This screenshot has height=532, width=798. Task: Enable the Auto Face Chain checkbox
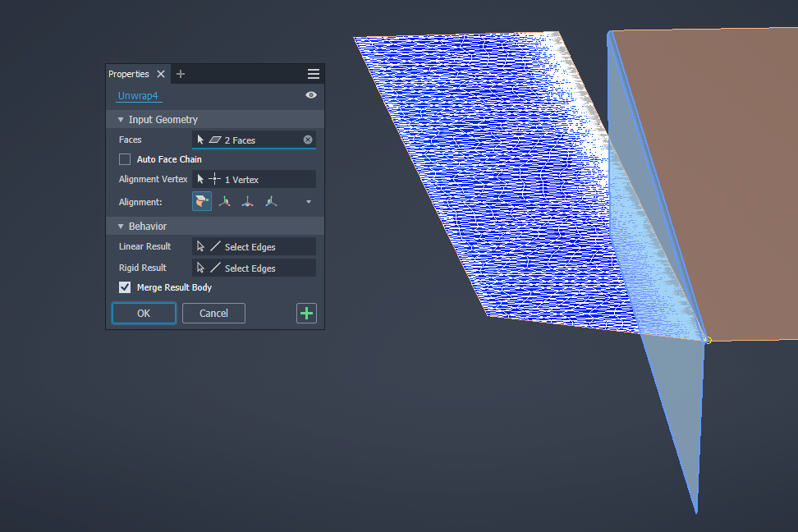(125, 159)
